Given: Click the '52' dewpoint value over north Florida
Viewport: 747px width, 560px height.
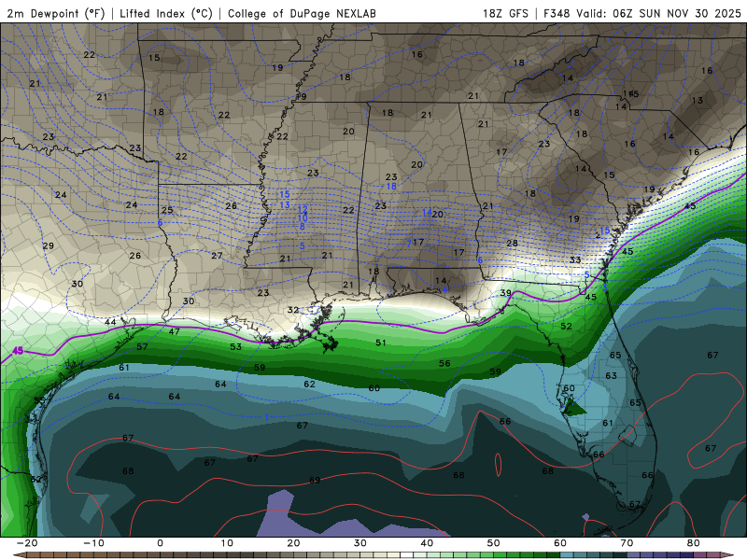Looking at the screenshot, I should 566,326.
